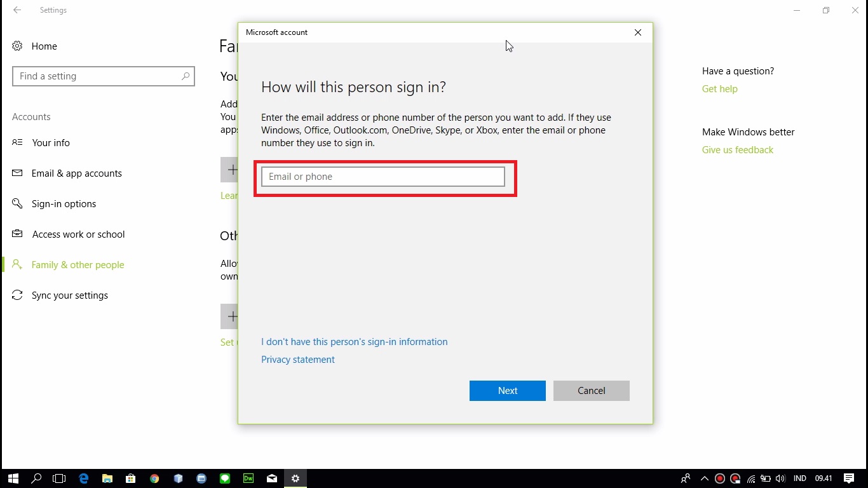Viewport: 868px width, 488px height.
Task: Click the 'Have a question?' text
Action: (738, 71)
